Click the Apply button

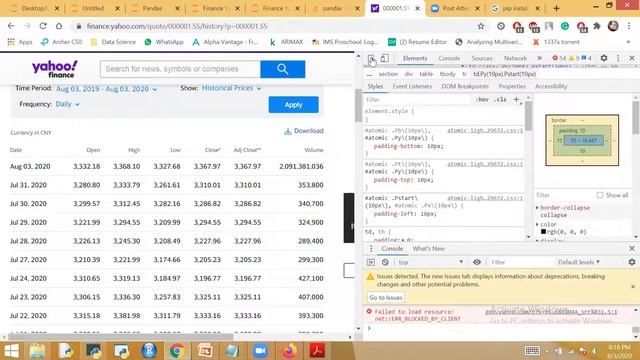click(x=293, y=105)
